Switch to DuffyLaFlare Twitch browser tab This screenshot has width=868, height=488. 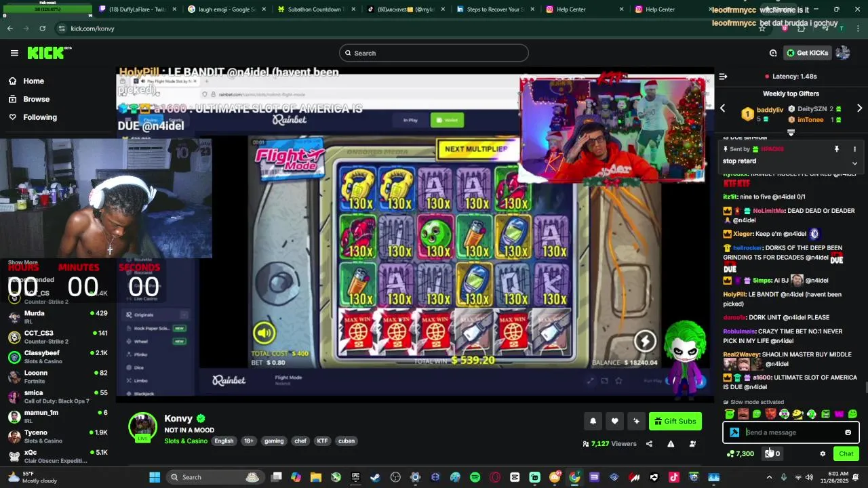coord(138,9)
